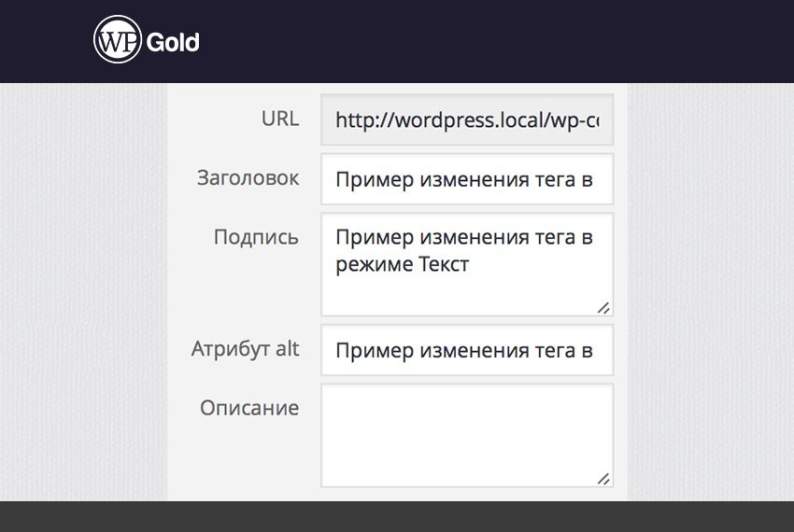794x532 pixels.
Task: Click the Подпись label
Action: coord(256,237)
